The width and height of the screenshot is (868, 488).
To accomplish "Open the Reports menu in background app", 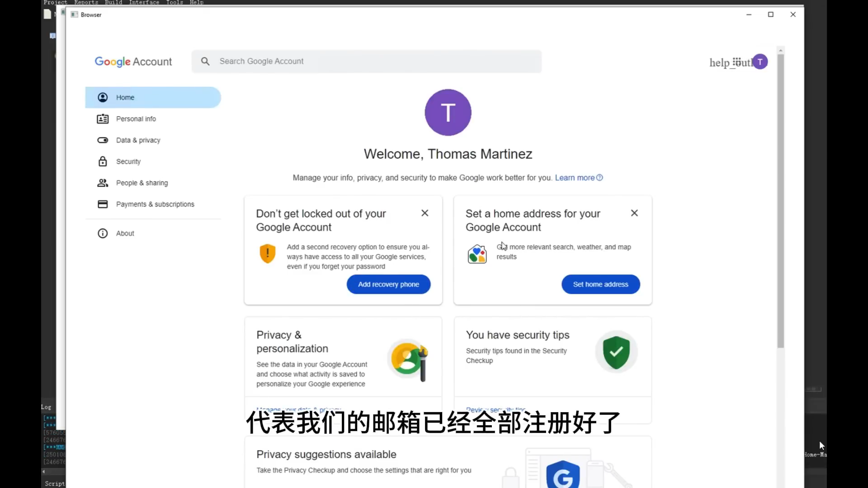I will click(x=86, y=3).
